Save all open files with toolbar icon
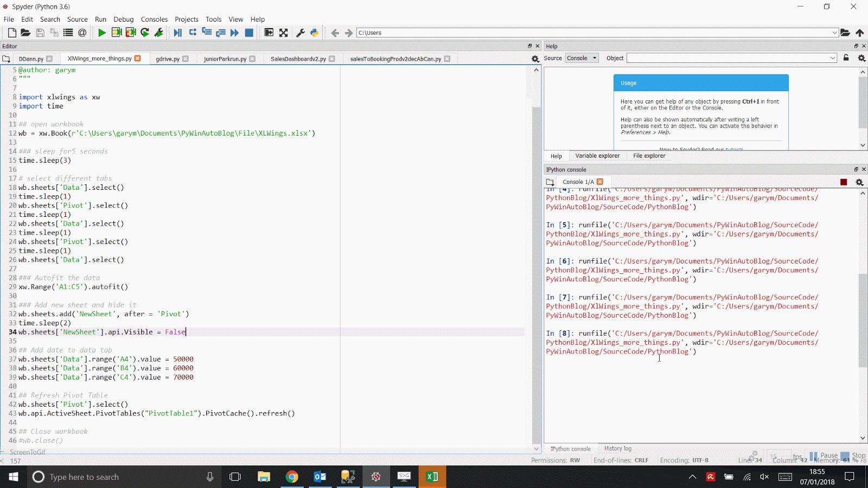This screenshot has height=488, width=868. click(x=54, y=33)
